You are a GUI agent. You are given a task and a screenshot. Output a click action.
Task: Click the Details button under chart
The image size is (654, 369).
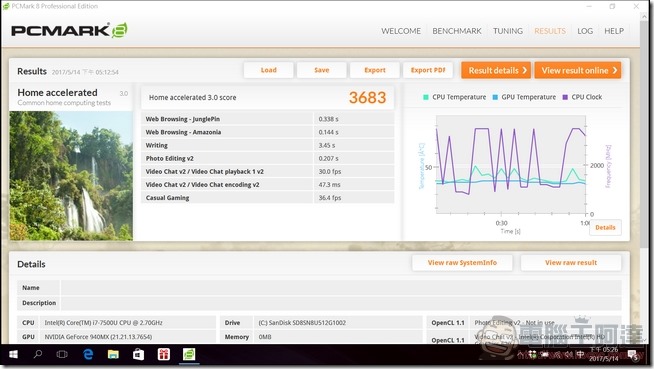[x=605, y=228]
